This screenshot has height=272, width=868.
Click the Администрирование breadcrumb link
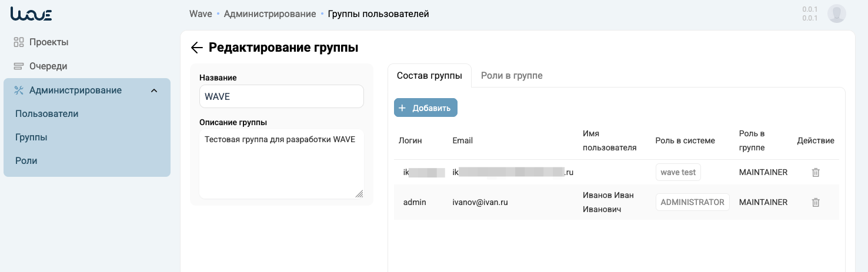click(269, 14)
